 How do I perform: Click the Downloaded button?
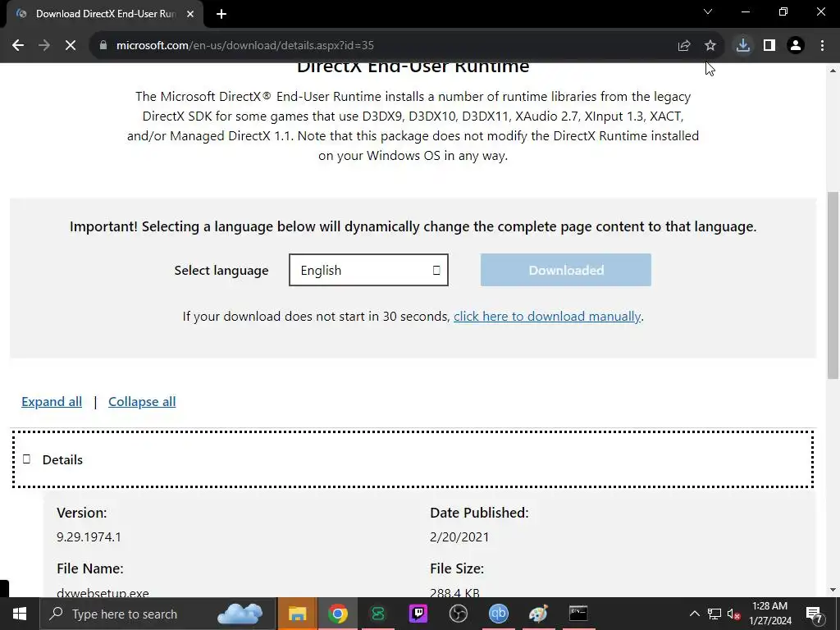566,270
